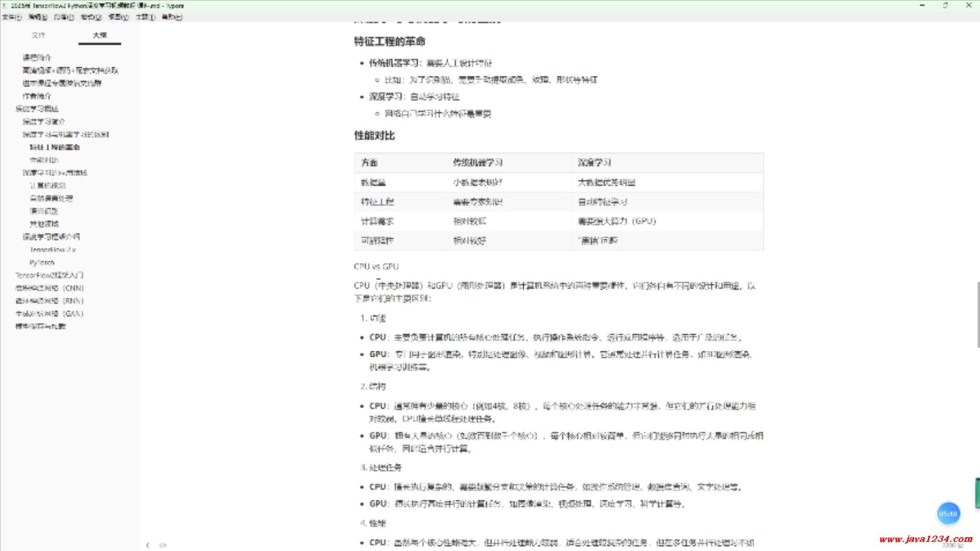Click Typora app icon in title bar
The image size is (980, 551).
pyautogui.click(x=5, y=6)
